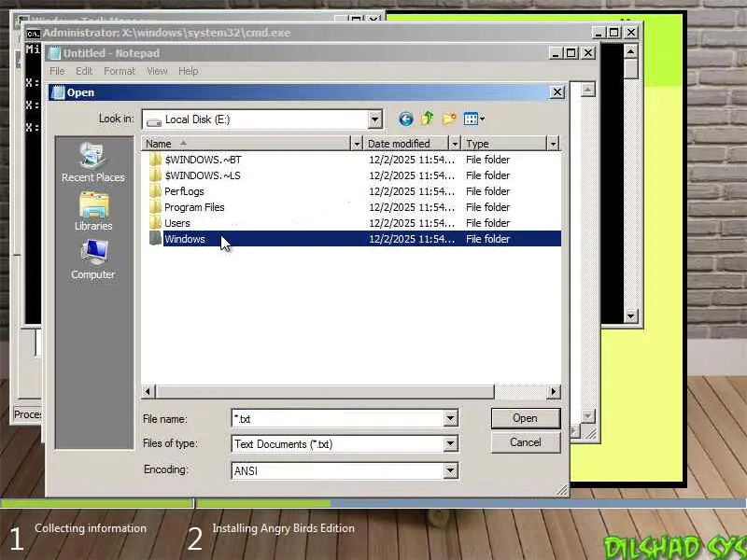Minimize the cmd.exe window
747x560 pixels.
coord(599,33)
